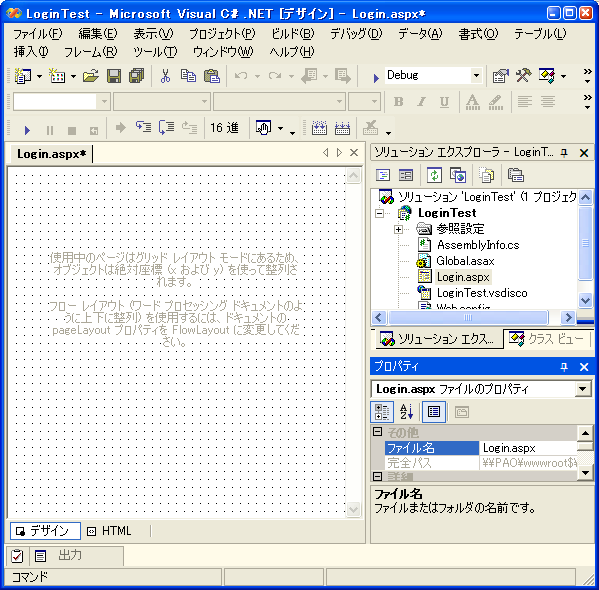Click the align left icon

pos(525,102)
